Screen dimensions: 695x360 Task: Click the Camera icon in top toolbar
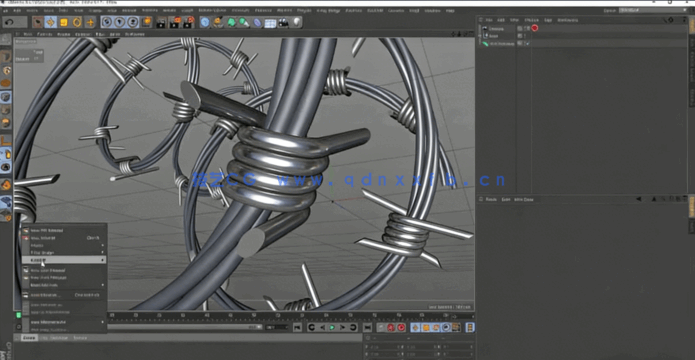tap(283, 22)
